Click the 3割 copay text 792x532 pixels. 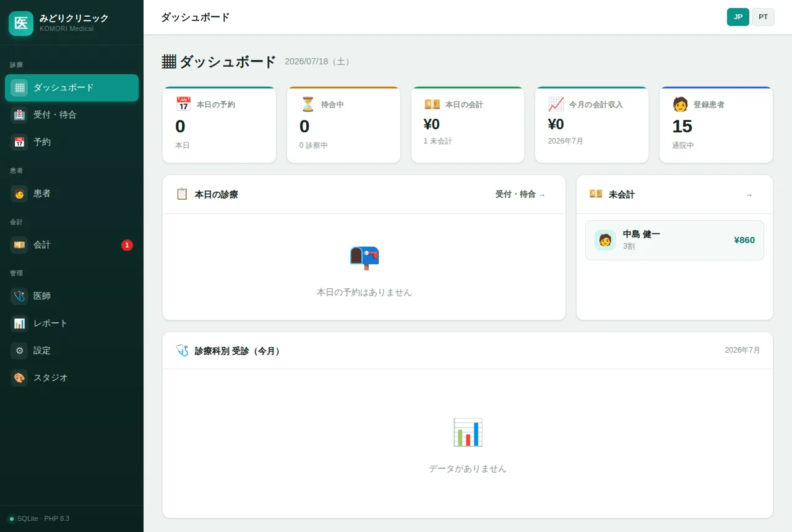(x=629, y=246)
